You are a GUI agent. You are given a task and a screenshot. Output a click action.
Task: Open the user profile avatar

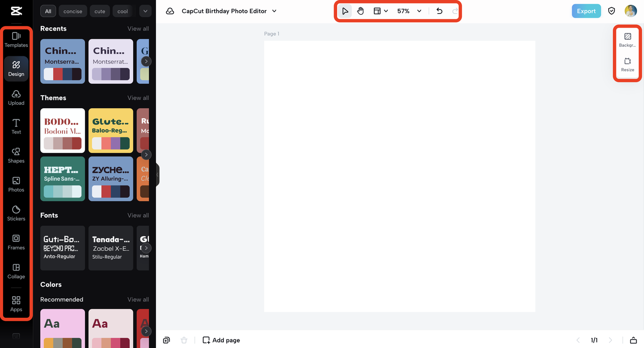coord(630,11)
